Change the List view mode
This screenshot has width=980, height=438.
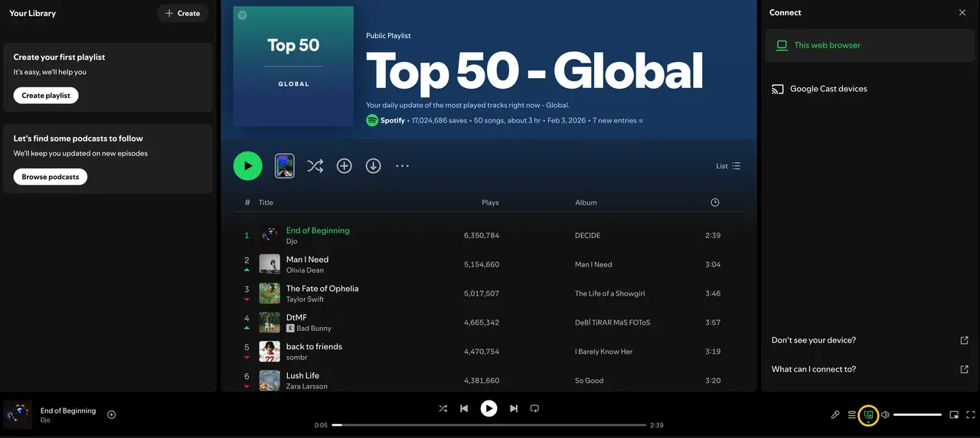[728, 166]
